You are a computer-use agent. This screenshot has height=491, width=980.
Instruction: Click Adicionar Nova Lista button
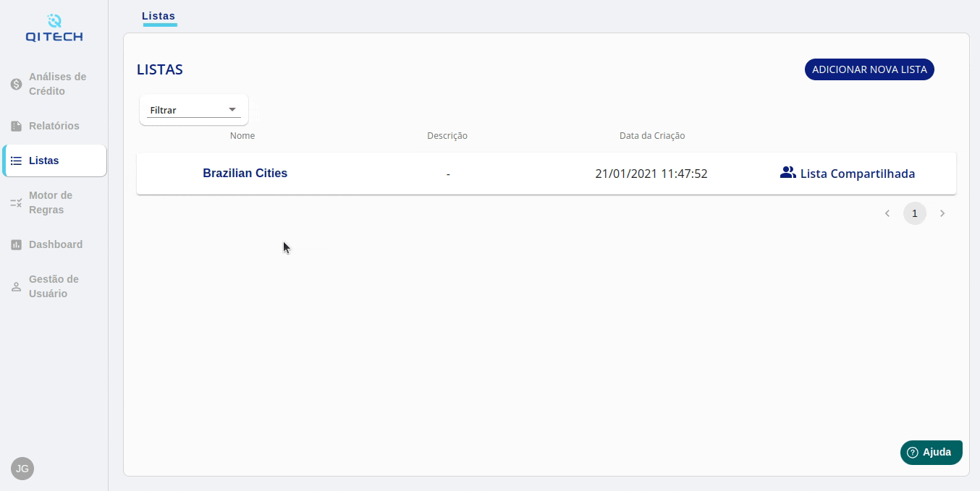coord(869,69)
